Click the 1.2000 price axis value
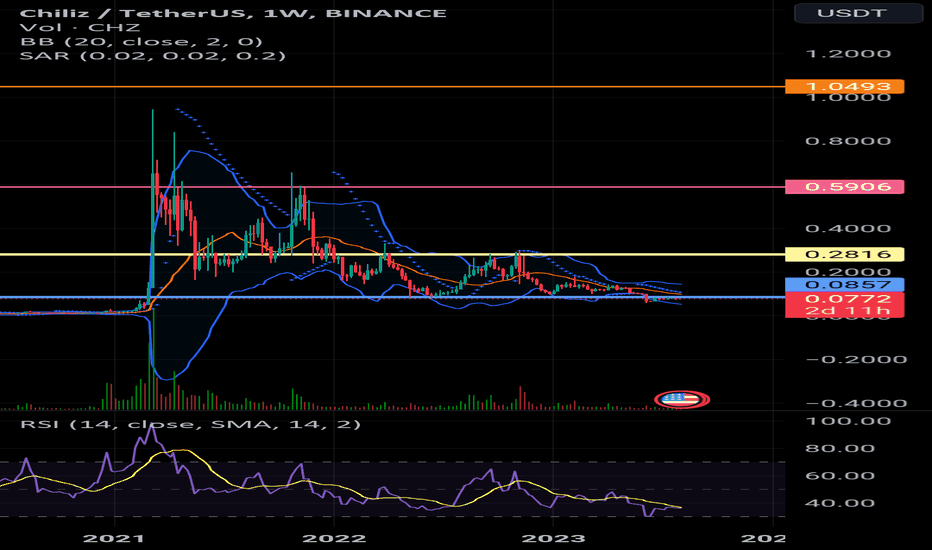 (x=848, y=54)
